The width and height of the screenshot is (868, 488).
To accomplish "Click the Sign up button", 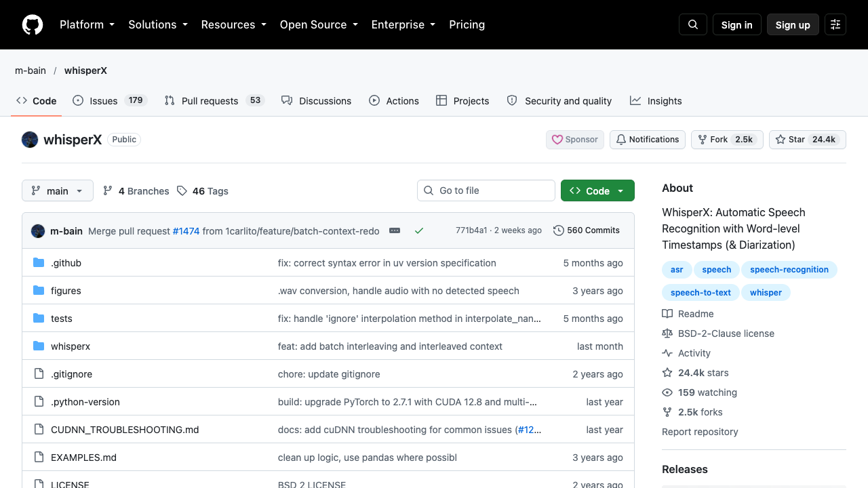I will click(x=793, y=24).
